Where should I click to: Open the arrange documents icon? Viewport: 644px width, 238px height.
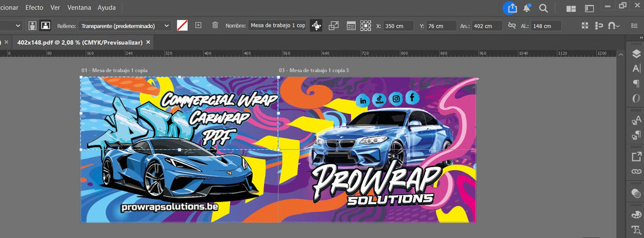[571, 8]
